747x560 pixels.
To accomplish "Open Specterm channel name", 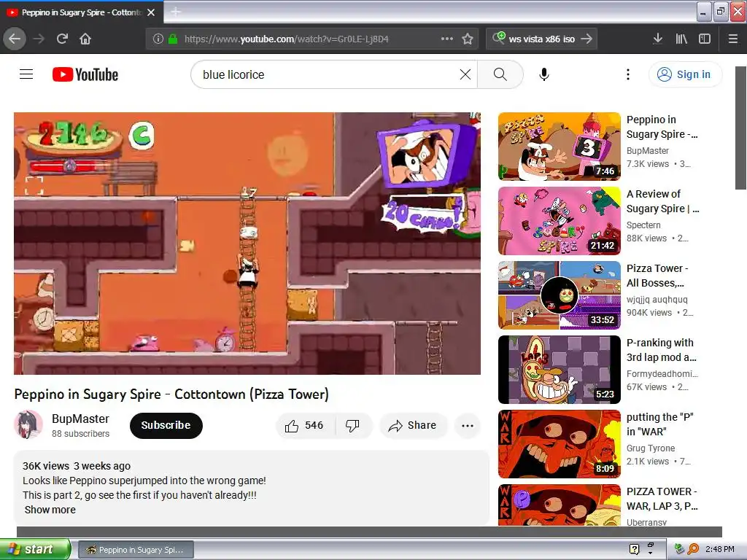I will 643,225.
